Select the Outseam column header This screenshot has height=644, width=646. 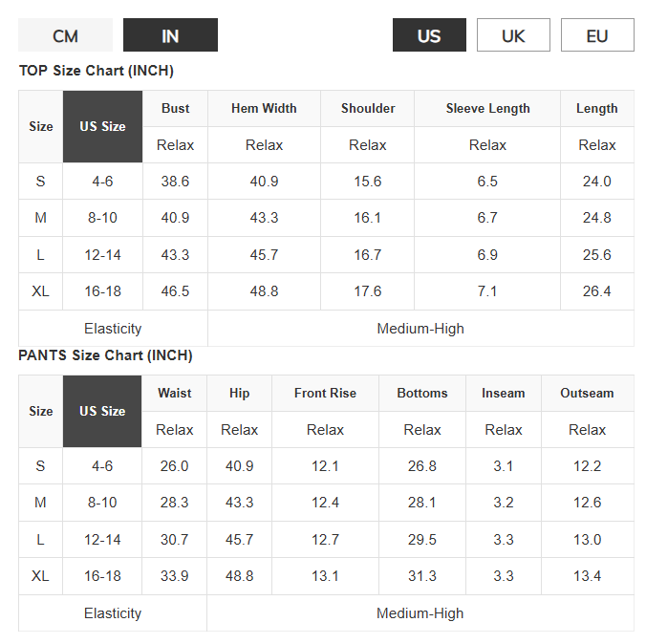pyautogui.click(x=587, y=393)
